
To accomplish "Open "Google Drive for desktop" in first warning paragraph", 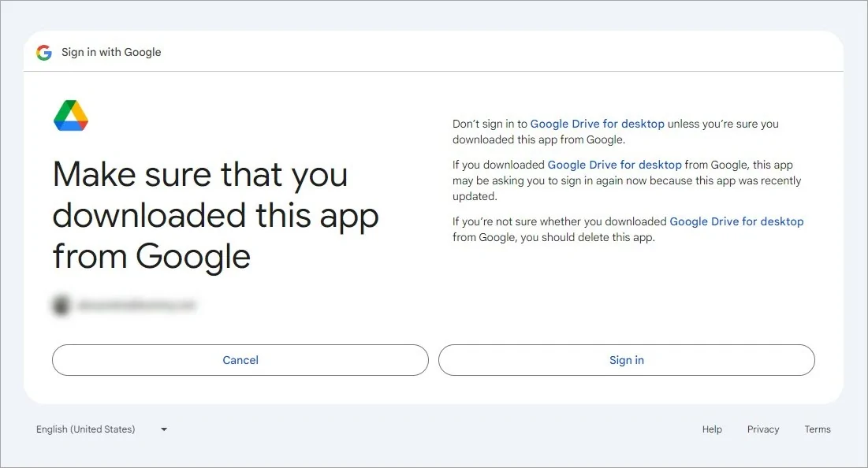I will click(x=598, y=124).
